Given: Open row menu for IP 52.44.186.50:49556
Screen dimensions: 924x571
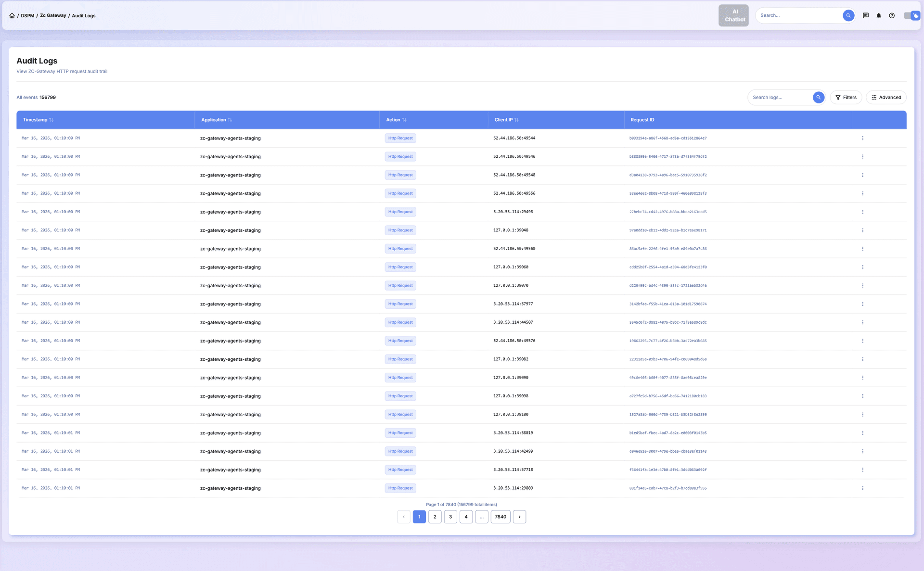Looking at the screenshot, I should (862, 193).
